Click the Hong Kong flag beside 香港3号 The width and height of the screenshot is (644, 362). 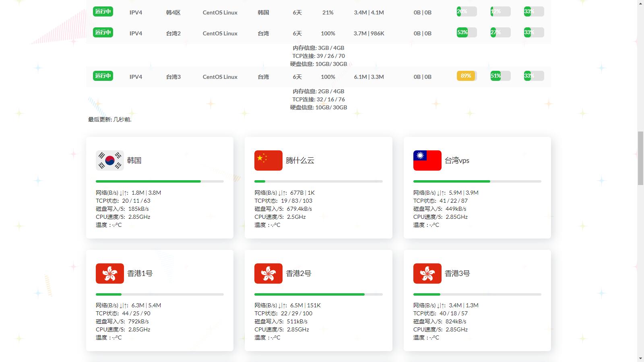tap(427, 274)
